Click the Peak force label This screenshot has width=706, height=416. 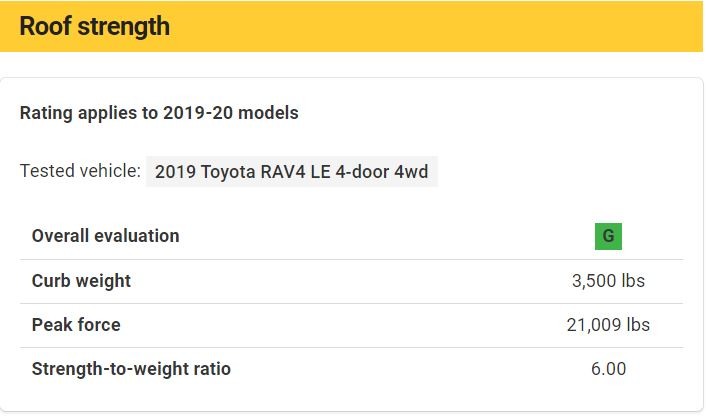[x=76, y=325]
